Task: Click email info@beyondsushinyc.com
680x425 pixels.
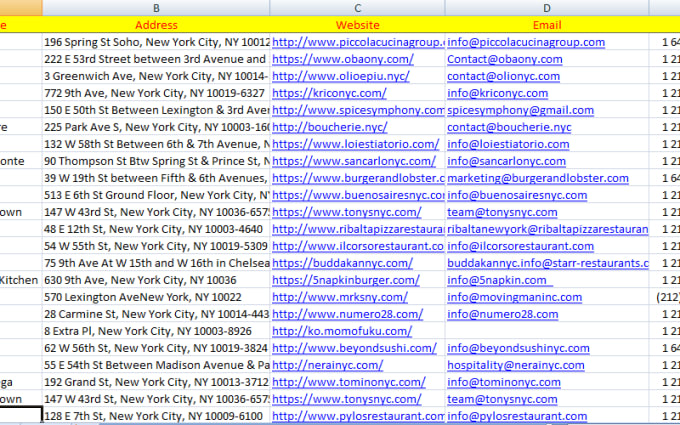Action: point(518,348)
